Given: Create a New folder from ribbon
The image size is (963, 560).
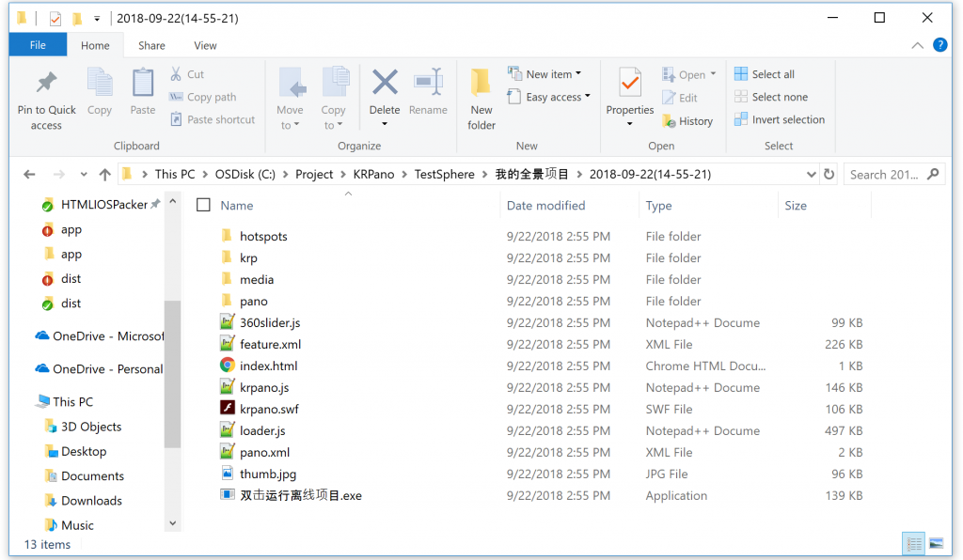Looking at the screenshot, I should pyautogui.click(x=481, y=99).
